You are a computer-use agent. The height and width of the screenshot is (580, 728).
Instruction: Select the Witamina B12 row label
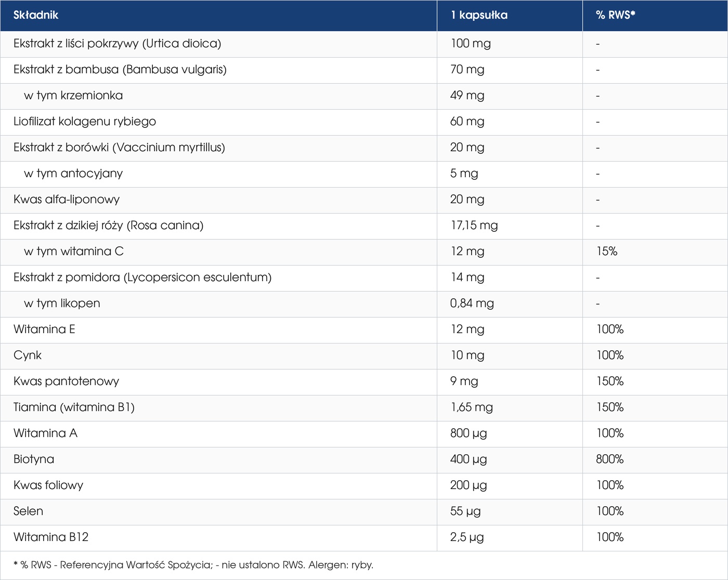pyautogui.click(x=51, y=537)
